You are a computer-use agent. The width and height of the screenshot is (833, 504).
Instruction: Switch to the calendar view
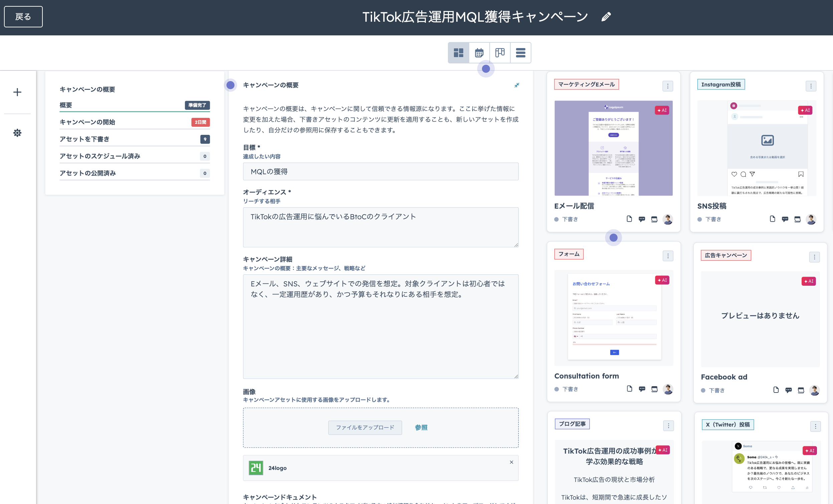tap(479, 52)
